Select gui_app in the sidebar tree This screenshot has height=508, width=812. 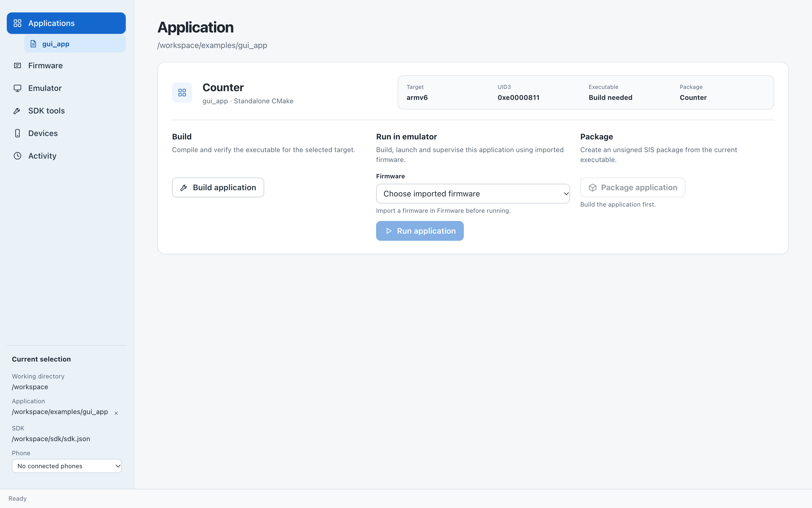click(x=75, y=44)
